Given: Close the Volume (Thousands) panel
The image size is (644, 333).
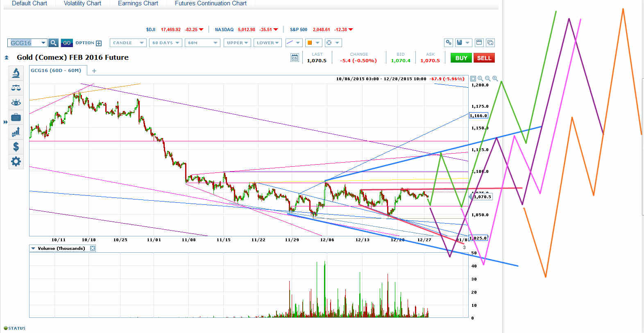Looking at the screenshot, I should [93, 248].
